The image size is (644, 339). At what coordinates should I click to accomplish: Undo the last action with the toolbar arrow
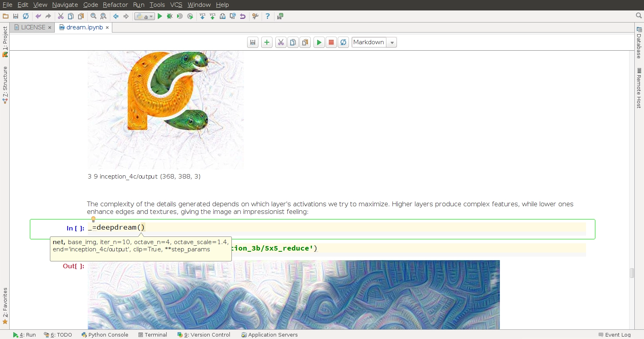pyautogui.click(x=38, y=16)
